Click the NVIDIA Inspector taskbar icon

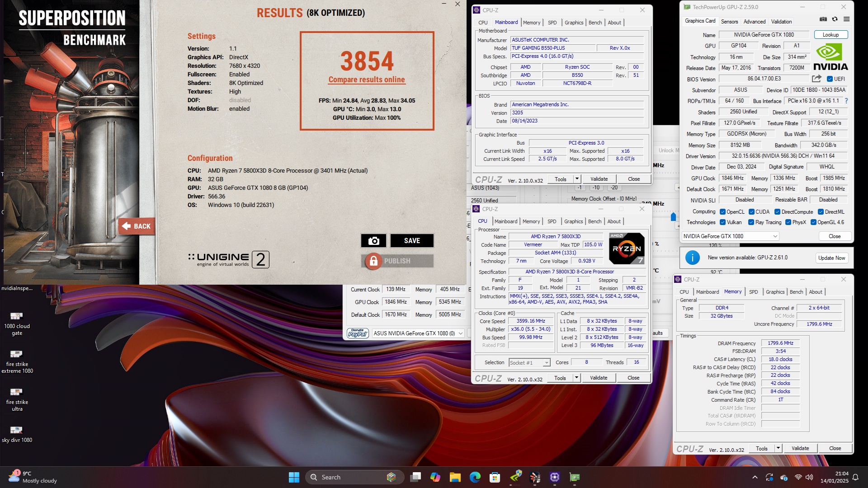(515, 477)
